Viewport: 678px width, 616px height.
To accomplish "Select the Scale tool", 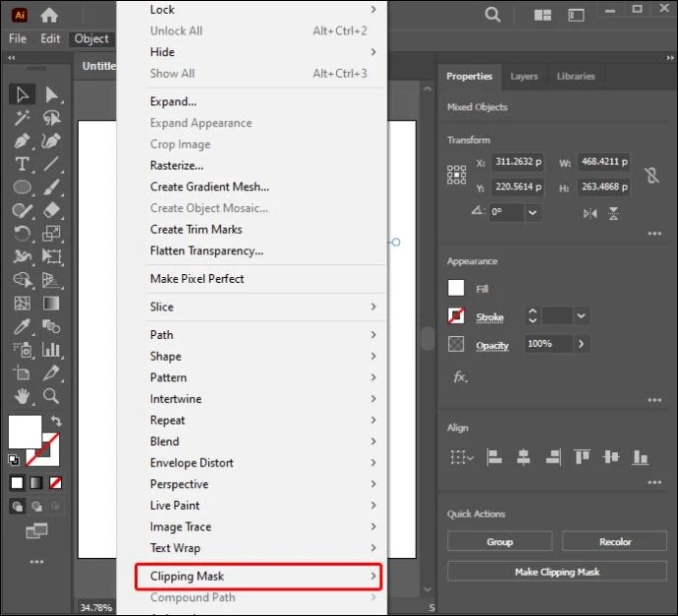I will (51, 234).
